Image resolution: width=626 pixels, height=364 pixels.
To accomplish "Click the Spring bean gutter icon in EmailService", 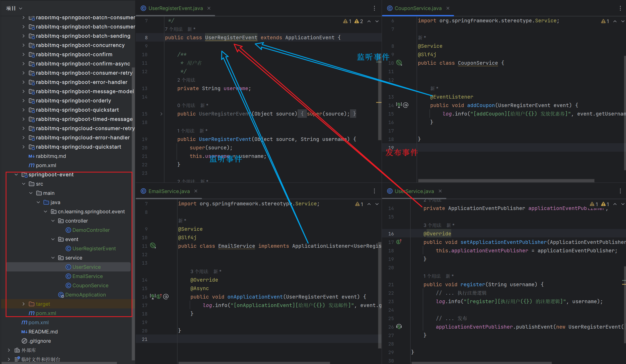I will (153, 246).
